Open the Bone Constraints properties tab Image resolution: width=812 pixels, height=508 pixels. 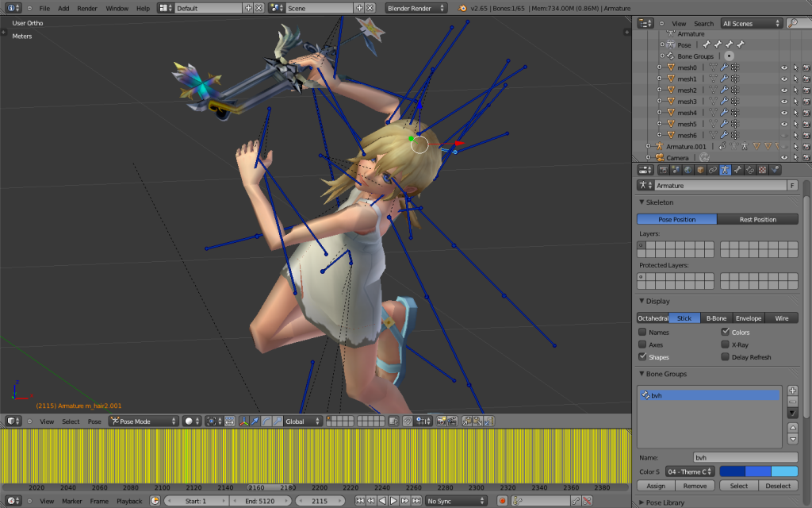750,170
